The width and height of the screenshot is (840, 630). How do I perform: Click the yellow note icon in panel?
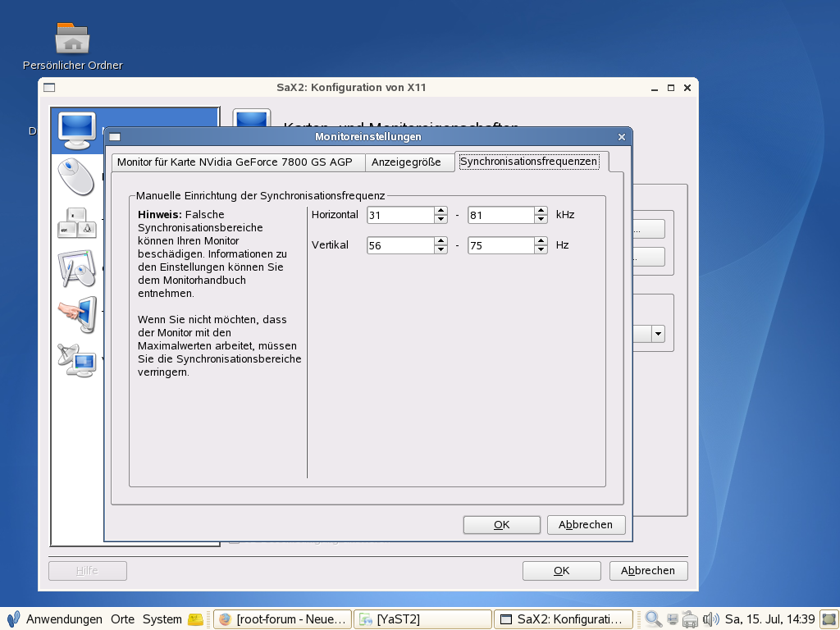pyautogui.click(x=195, y=619)
